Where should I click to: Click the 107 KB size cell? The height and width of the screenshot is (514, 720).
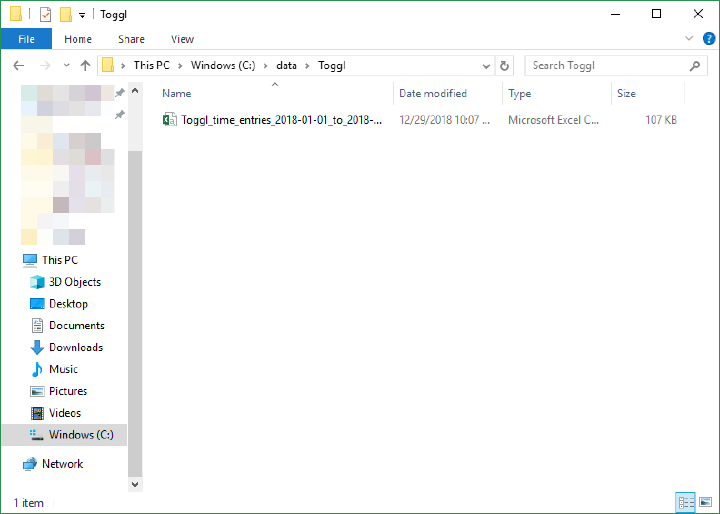click(x=661, y=120)
